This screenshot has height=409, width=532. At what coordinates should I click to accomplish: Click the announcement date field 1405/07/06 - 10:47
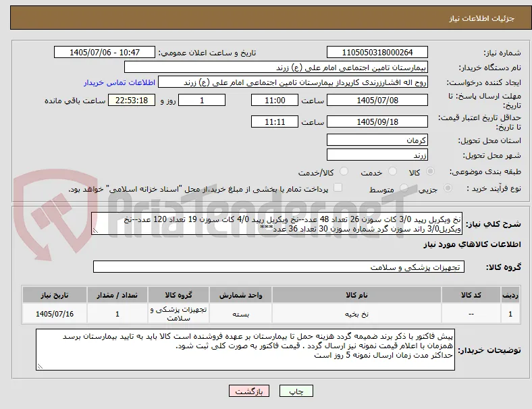tap(105, 52)
